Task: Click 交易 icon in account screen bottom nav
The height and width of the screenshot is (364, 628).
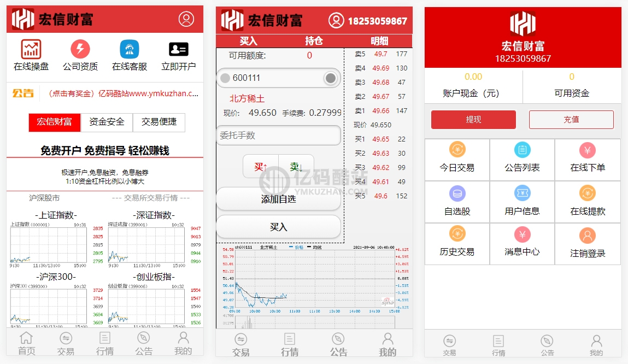Action: (449, 341)
